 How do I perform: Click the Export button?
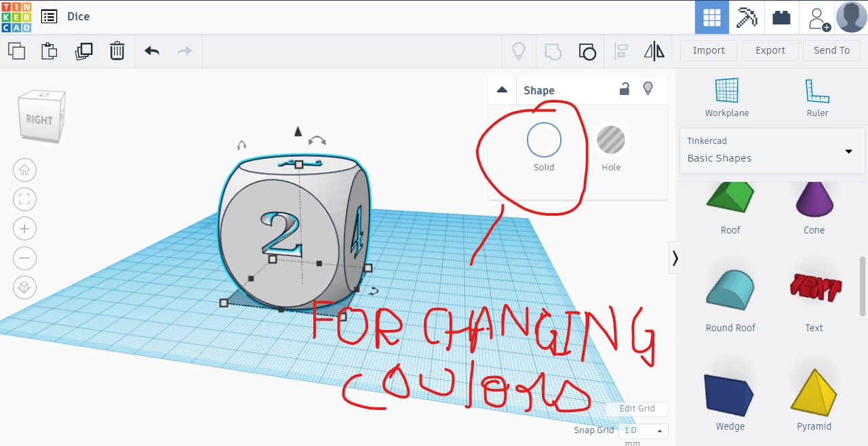(770, 50)
